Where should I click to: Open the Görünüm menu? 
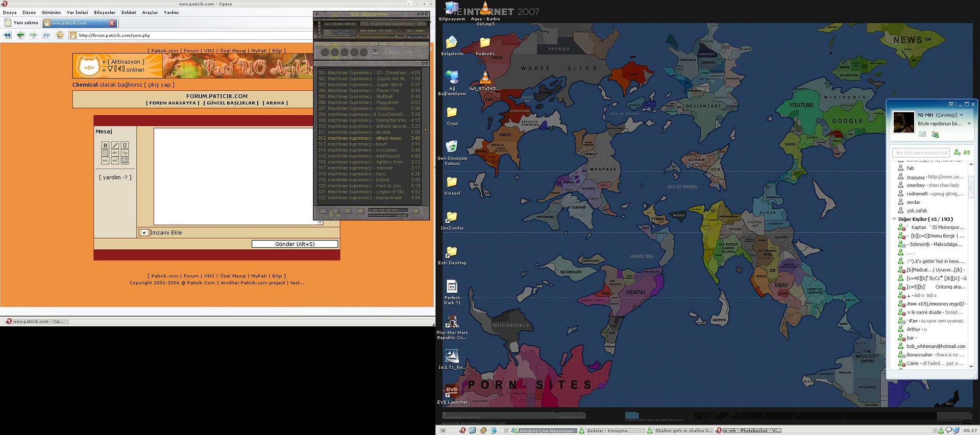click(51, 12)
